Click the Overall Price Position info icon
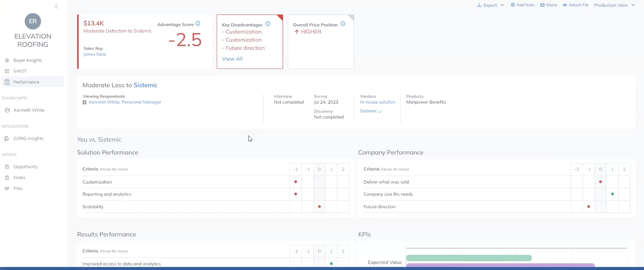 point(343,24)
